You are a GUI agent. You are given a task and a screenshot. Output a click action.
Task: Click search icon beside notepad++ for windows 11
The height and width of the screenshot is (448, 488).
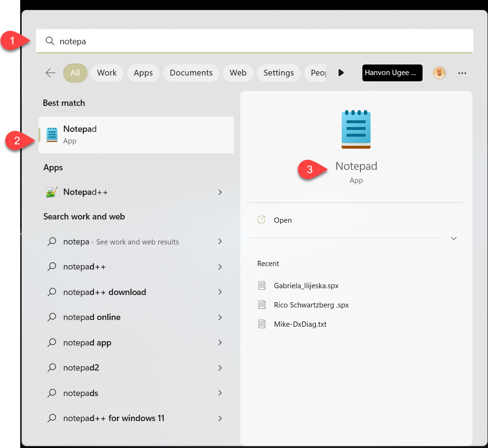click(x=51, y=418)
